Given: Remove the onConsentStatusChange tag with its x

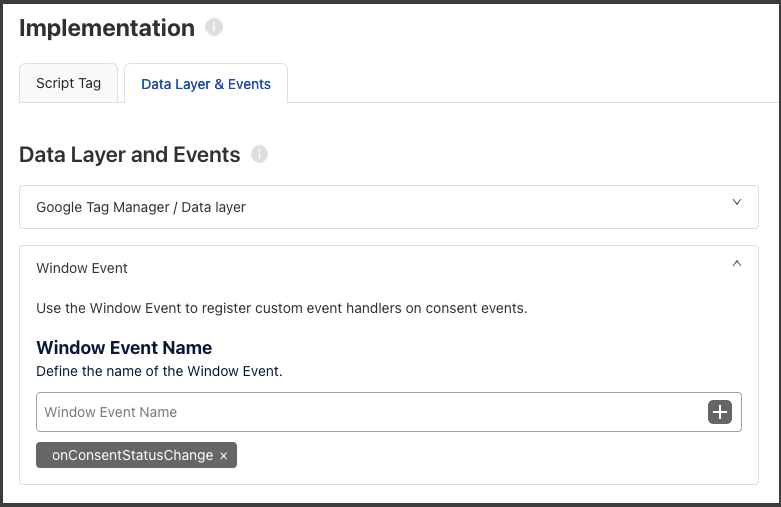Looking at the screenshot, I should pyautogui.click(x=224, y=456).
